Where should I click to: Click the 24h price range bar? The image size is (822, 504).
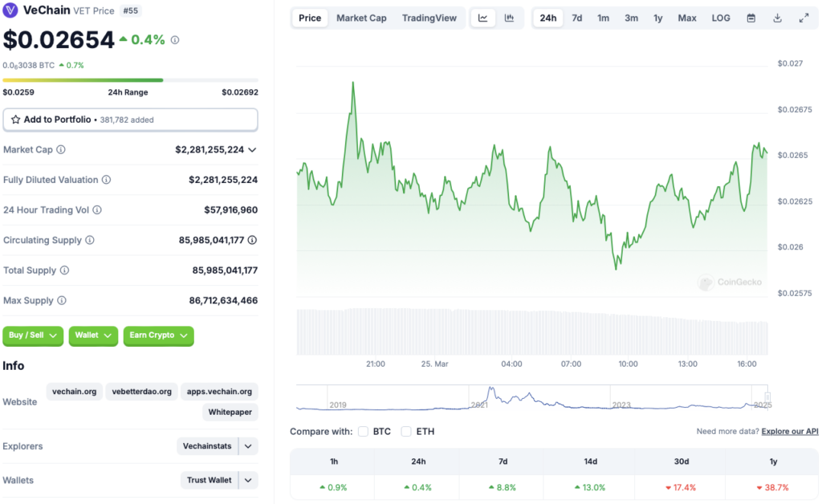point(130,80)
